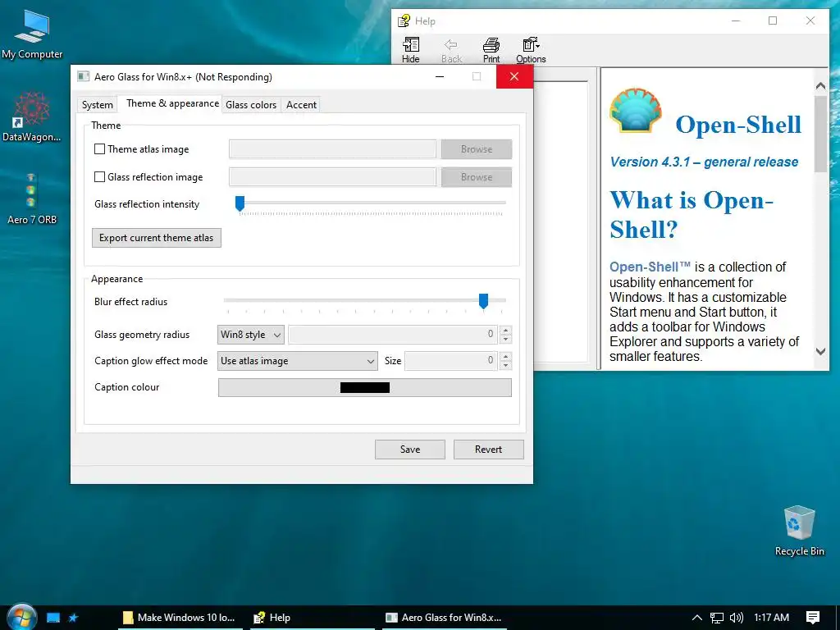Click the network tray icon
840x630 pixels.
coord(717,618)
